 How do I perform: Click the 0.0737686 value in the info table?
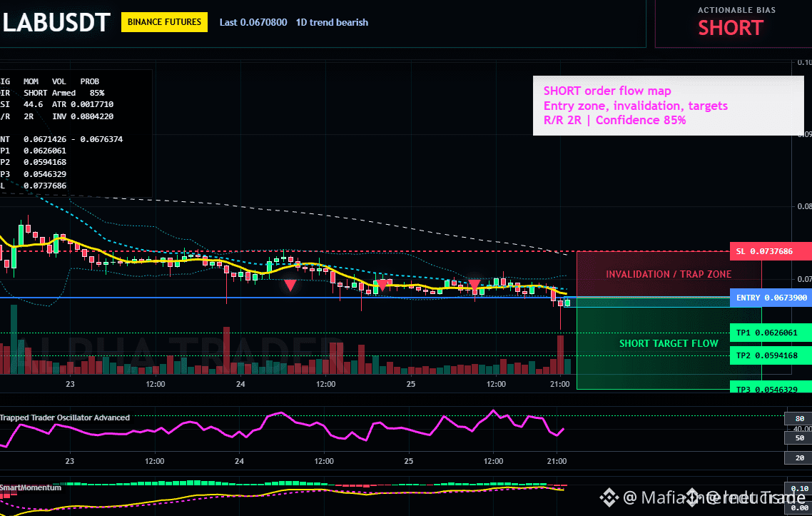tap(45, 186)
